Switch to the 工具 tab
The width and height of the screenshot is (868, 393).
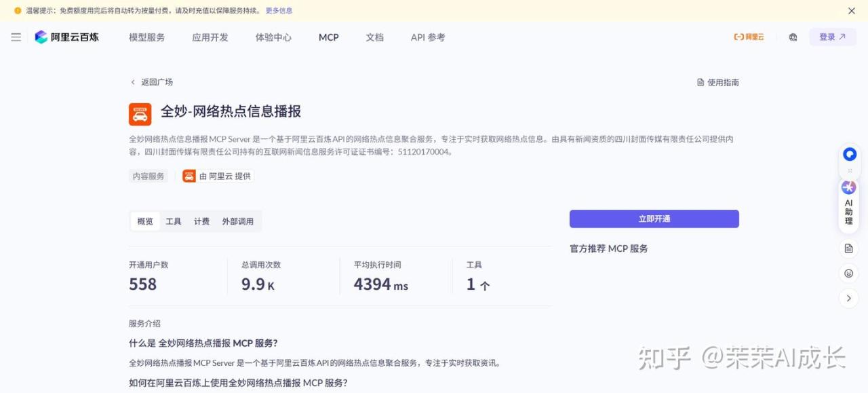pos(174,221)
